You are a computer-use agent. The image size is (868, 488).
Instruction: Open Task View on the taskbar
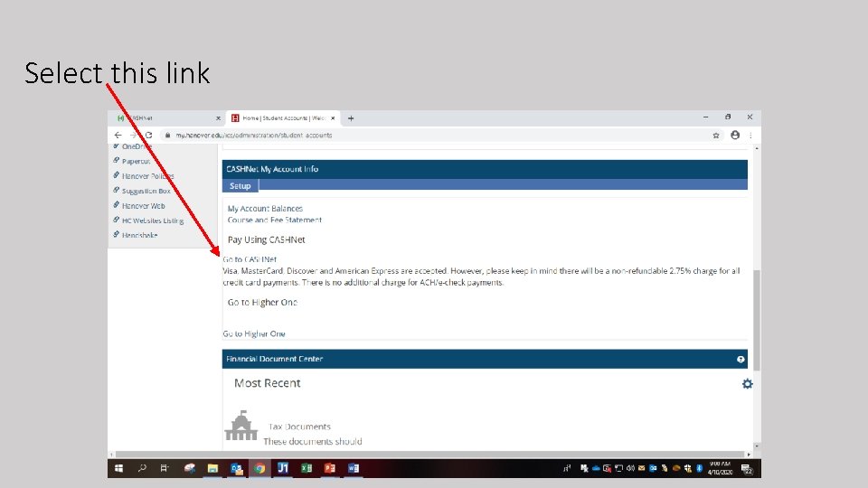coord(165,468)
